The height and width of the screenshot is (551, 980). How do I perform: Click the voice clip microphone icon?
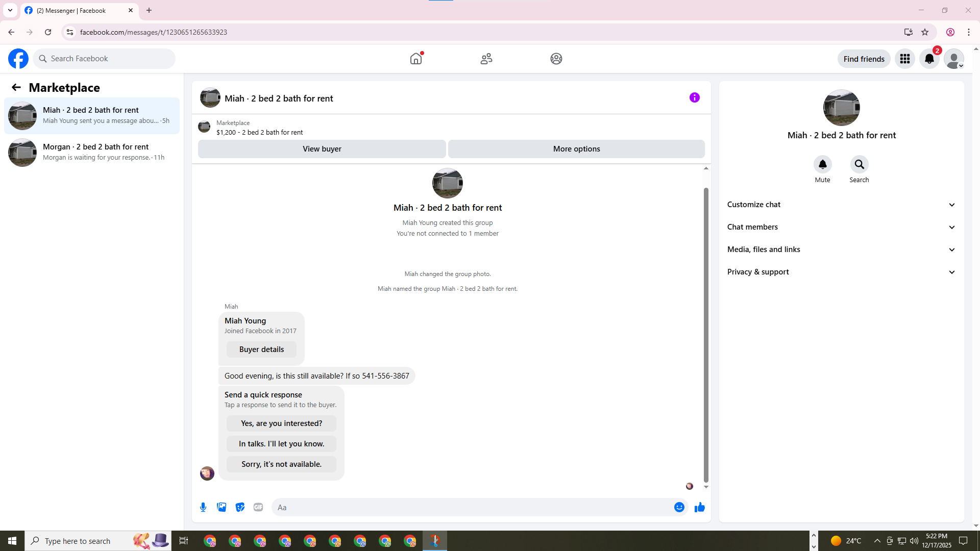203,507
